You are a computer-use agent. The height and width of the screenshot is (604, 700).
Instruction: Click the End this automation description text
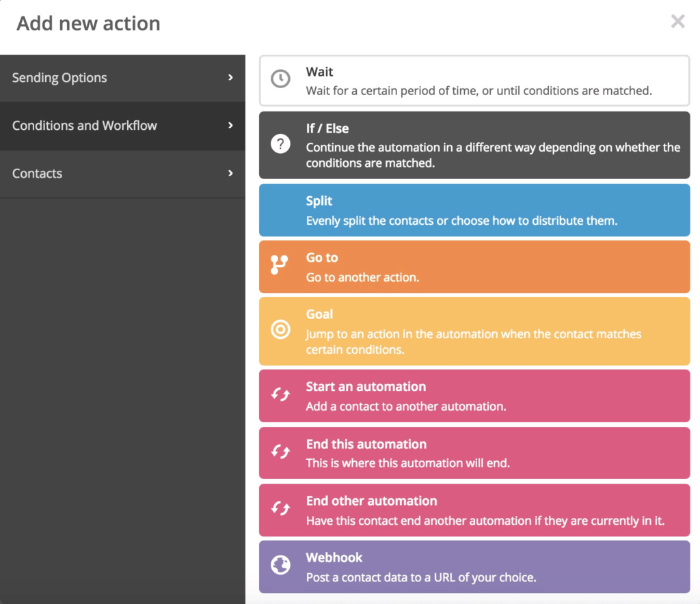(x=407, y=463)
